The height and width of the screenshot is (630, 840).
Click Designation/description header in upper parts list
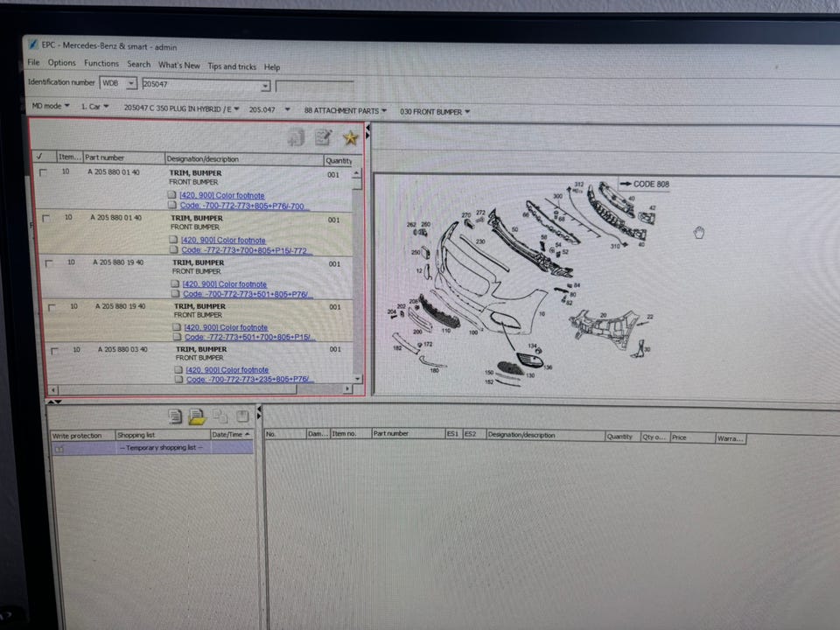pyautogui.click(x=244, y=159)
